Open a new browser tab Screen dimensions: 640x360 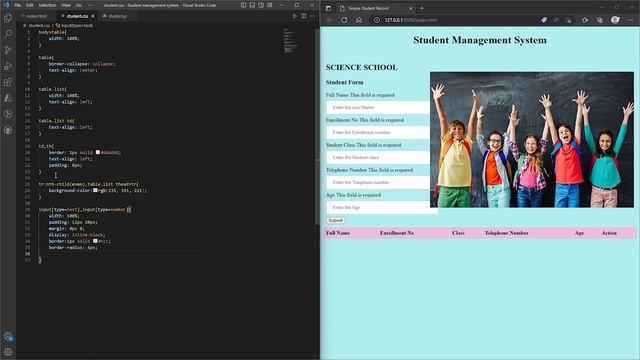click(x=422, y=8)
